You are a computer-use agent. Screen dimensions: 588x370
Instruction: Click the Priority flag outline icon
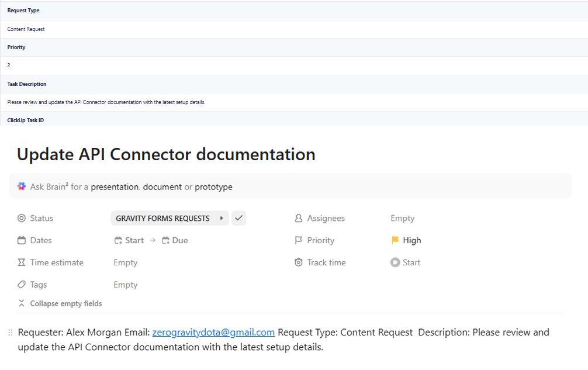tap(299, 240)
